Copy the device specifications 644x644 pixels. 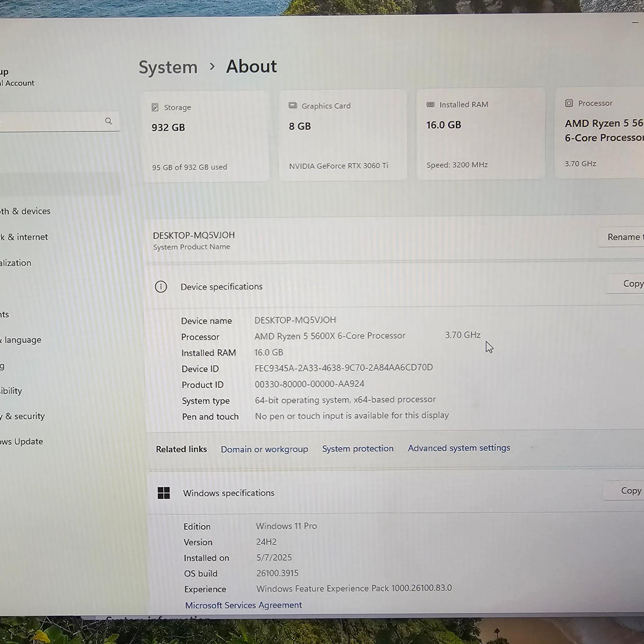(625, 284)
